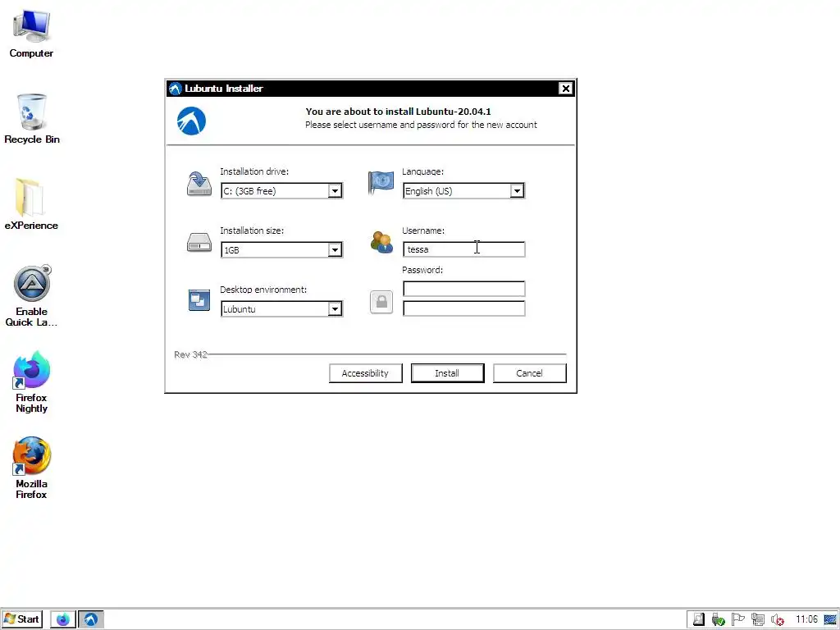
Task: Click the 'Rev 342' revision label
Action: [190, 354]
